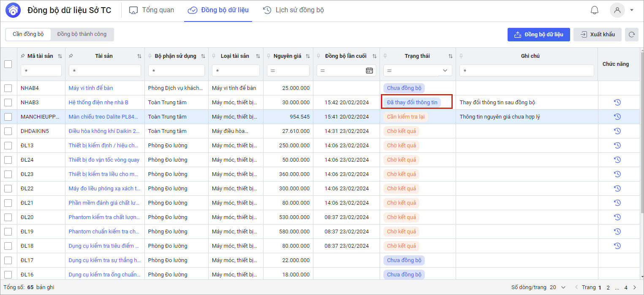
Task: Select the DHDAIKIN5 row checkbox
Action: (x=8, y=131)
